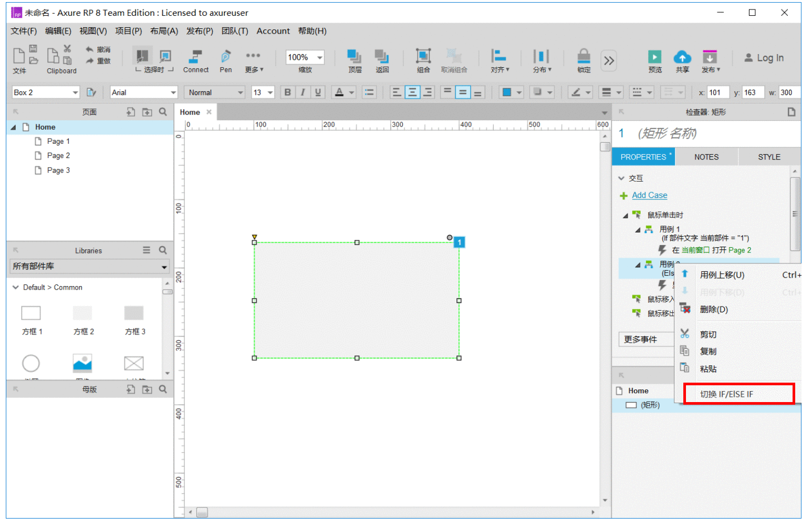This screenshot has width=812, height=527.
Task: Open the Box 2 widget style dropdown
Action: 75,92
